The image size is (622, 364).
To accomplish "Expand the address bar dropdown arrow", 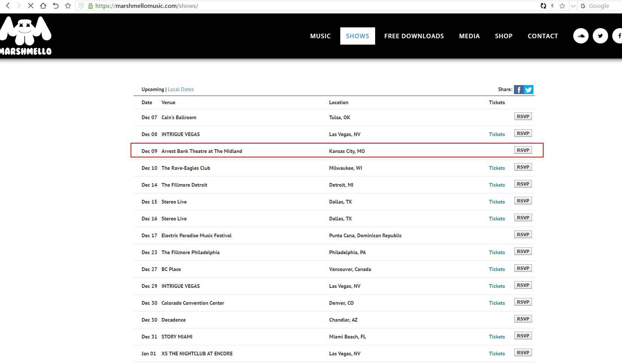I will coord(573,6).
